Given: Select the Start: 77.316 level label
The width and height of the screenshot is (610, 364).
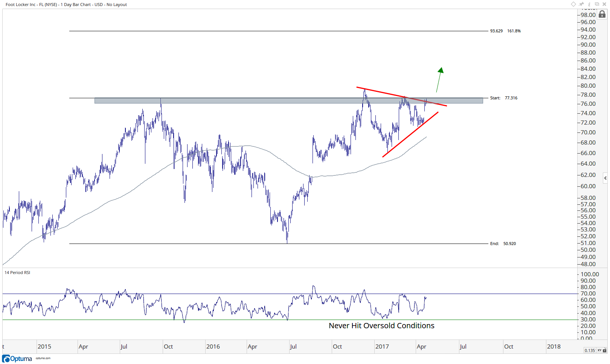Looking at the screenshot, I should pos(503,98).
